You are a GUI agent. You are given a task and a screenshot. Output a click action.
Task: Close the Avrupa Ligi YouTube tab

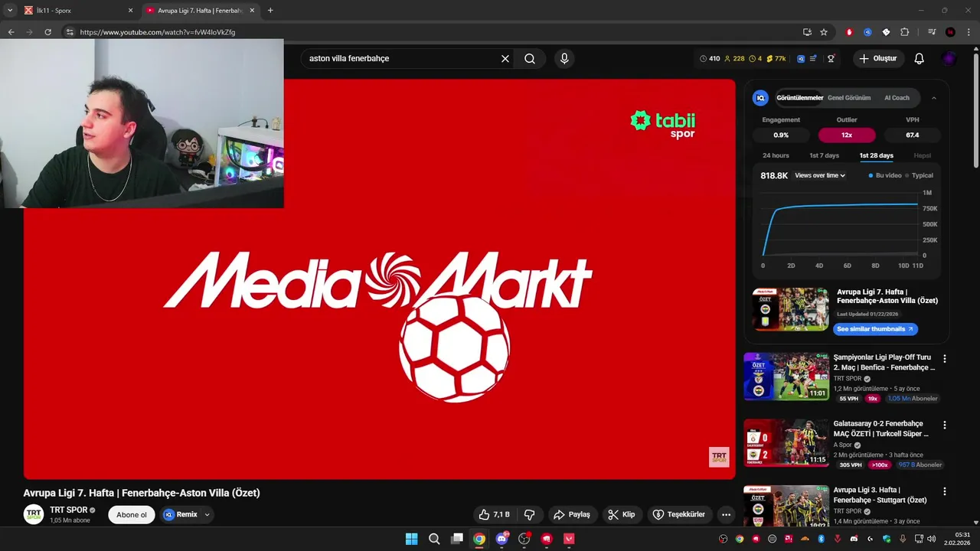point(252,11)
